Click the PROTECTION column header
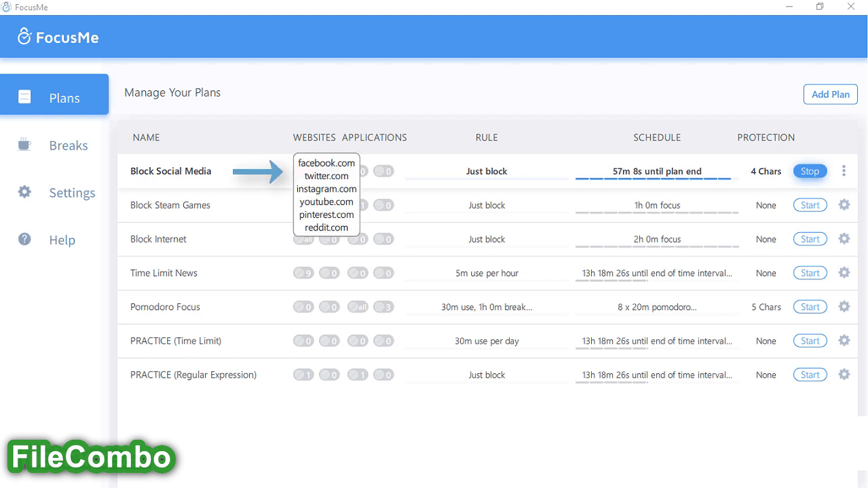This screenshot has height=488, width=868. click(766, 138)
